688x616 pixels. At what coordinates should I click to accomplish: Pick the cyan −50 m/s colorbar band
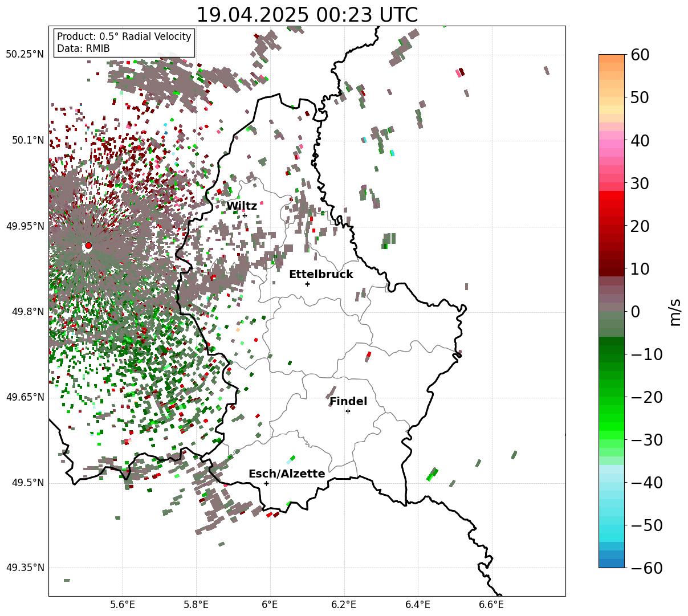click(x=612, y=525)
